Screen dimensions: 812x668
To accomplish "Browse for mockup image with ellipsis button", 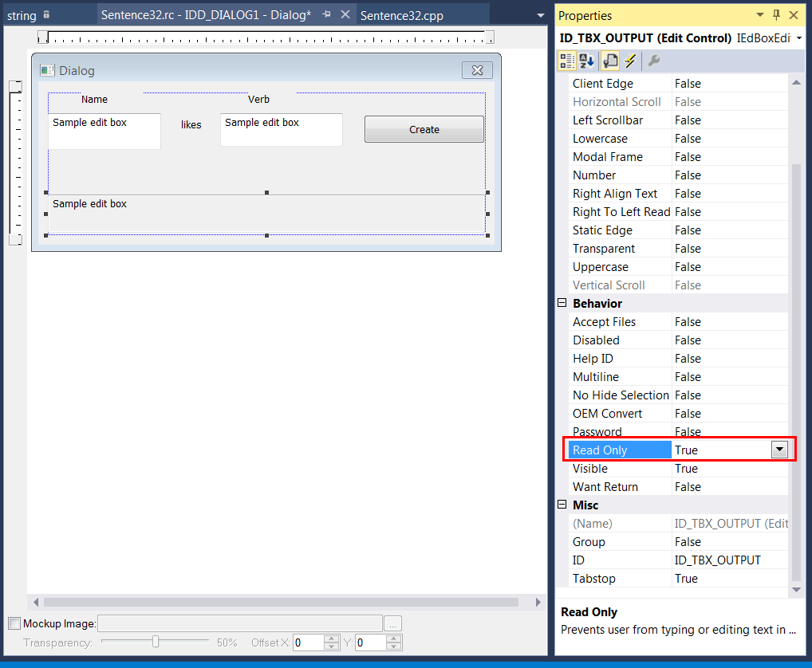I will coord(392,624).
